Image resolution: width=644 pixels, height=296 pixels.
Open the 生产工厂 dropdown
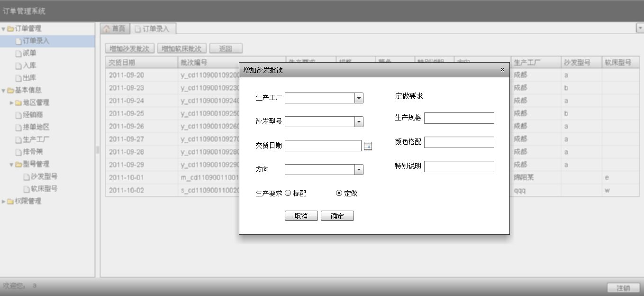pyautogui.click(x=359, y=98)
